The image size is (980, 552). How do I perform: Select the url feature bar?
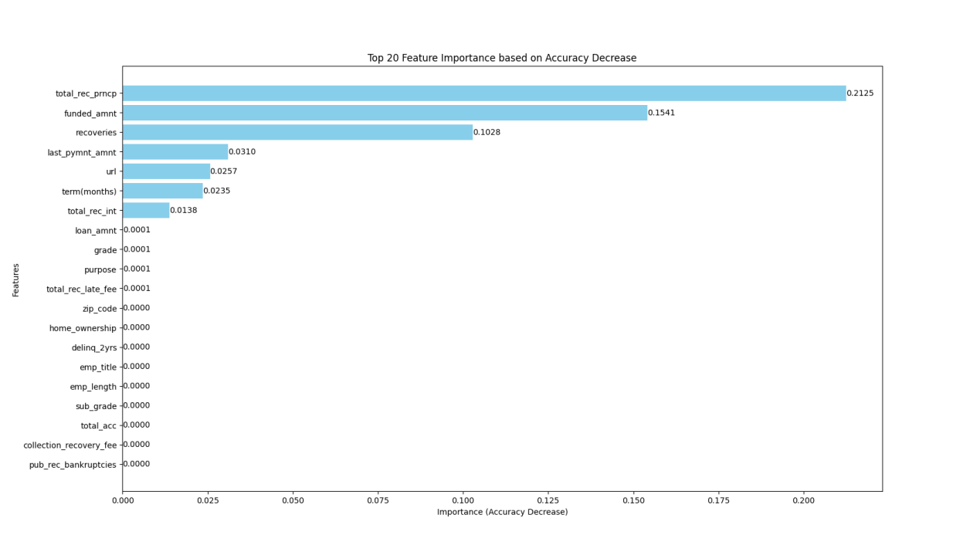point(166,171)
